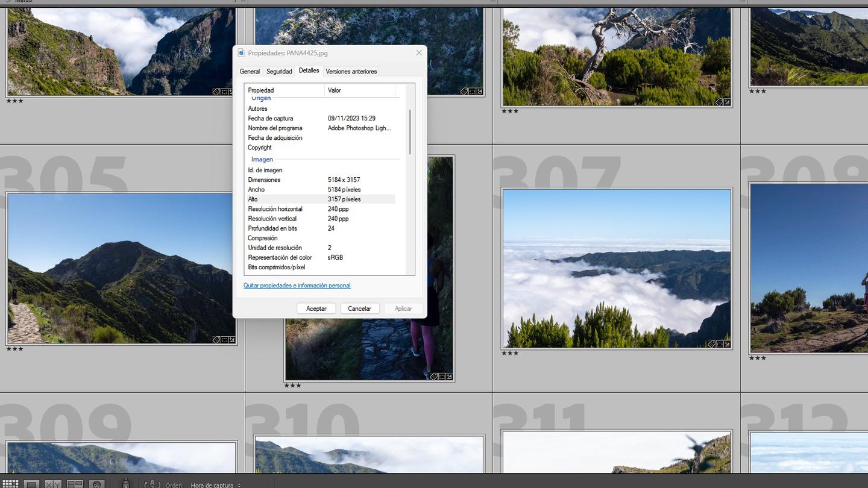This screenshot has width=868, height=488.
Task: Switch to Grid view in the toolbar
Action: 10,484
